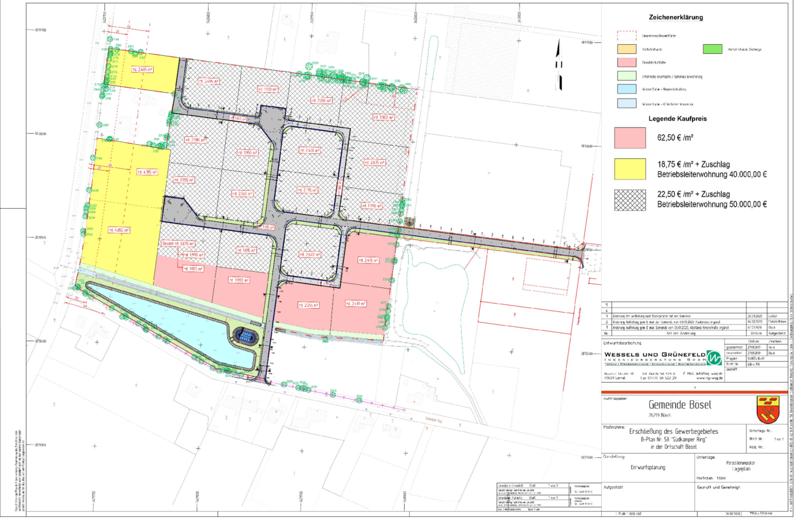Select the orange legend swatch under boundary symbol
The image size is (812, 519).
tap(626, 49)
